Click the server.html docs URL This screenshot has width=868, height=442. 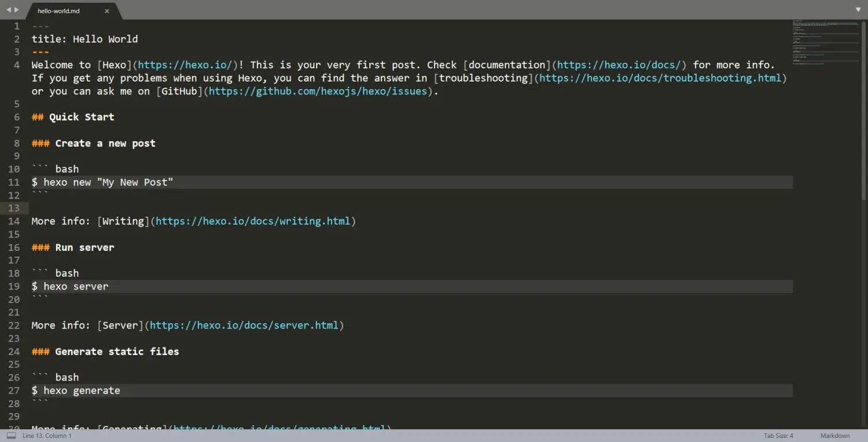(244, 326)
